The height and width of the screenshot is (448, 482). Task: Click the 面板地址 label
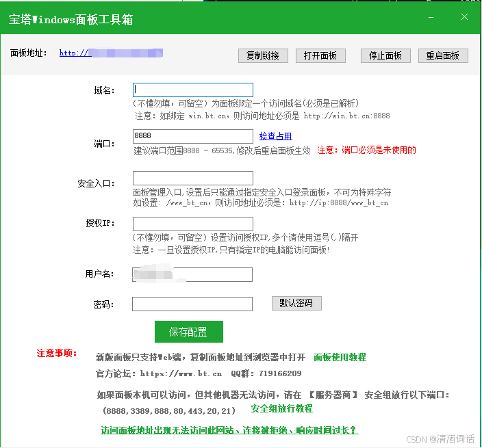(x=29, y=53)
